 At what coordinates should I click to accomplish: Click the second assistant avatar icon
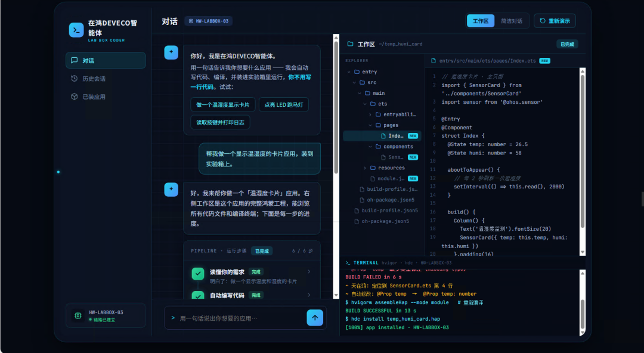click(x=171, y=190)
